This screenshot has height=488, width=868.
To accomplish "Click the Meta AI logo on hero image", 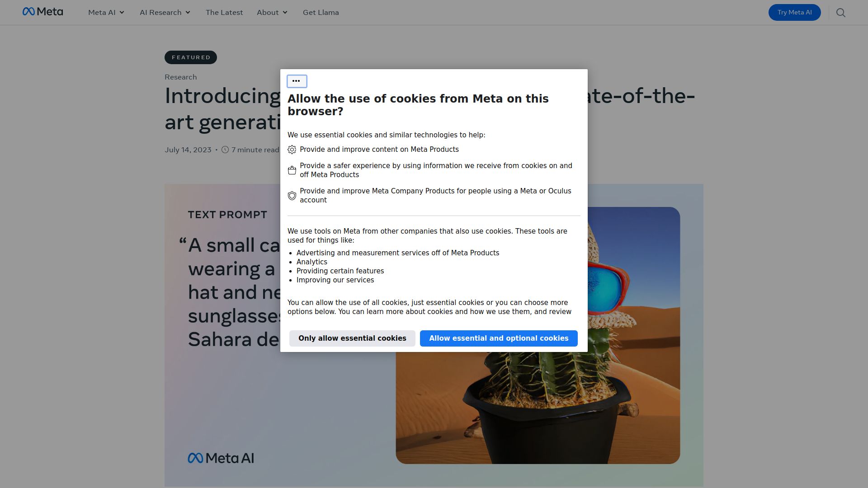I will click(x=221, y=458).
